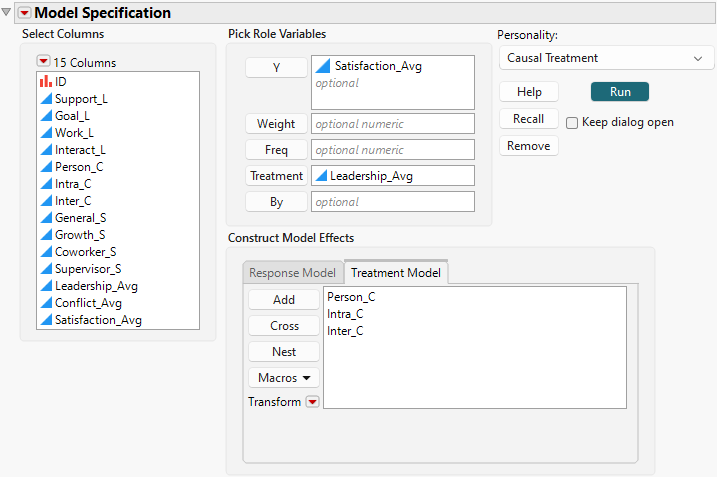Click the Weight optional numeric field

coord(393,123)
